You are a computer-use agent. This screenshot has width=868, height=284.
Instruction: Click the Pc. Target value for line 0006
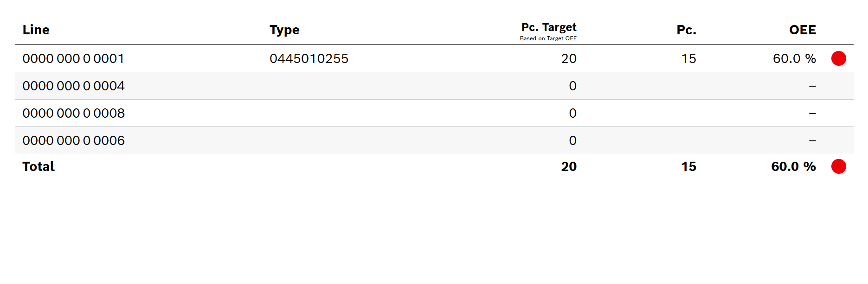572,141
